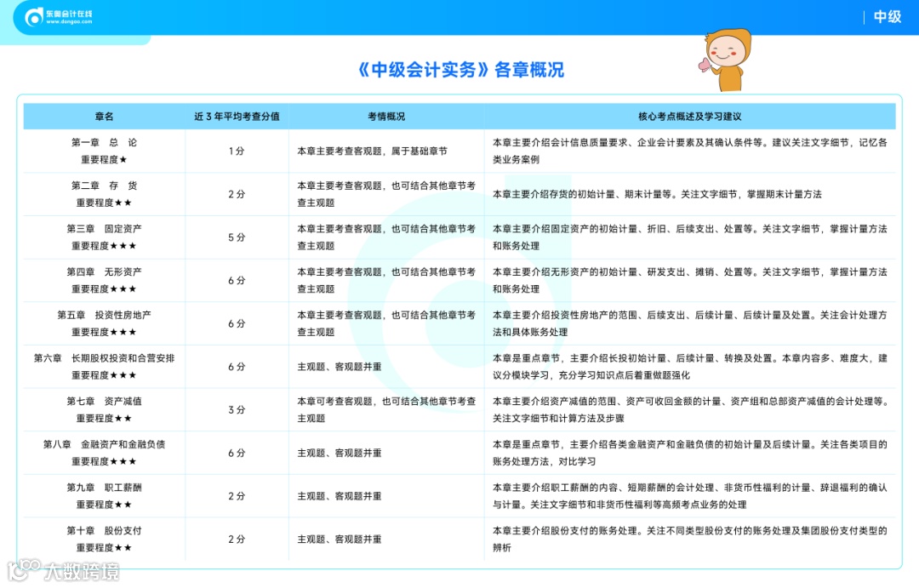Click the 职工薪酬 study advice description
Image resolution: width=919 pixels, height=588 pixels.
pyautogui.click(x=690, y=496)
